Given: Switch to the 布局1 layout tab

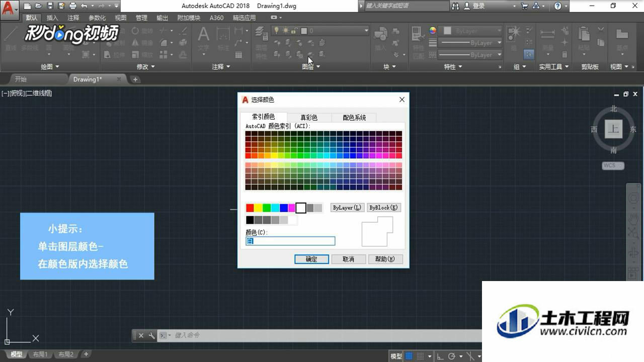Looking at the screenshot, I should click(x=40, y=354).
